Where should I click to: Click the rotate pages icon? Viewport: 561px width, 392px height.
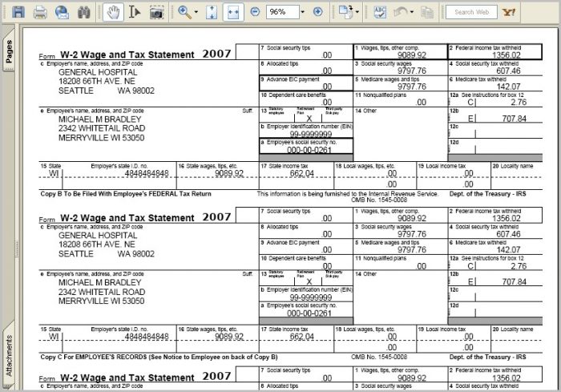click(x=345, y=12)
